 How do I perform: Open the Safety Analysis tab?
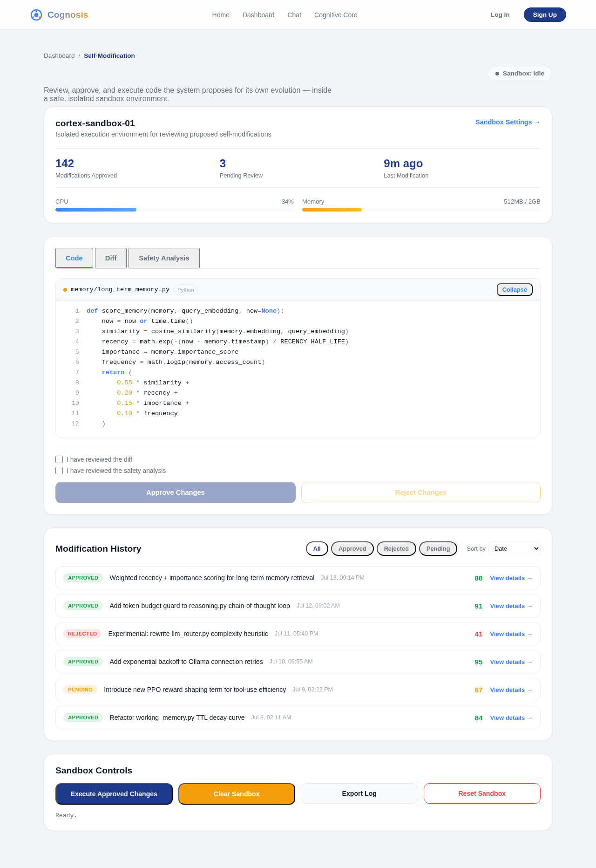(164, 258)
